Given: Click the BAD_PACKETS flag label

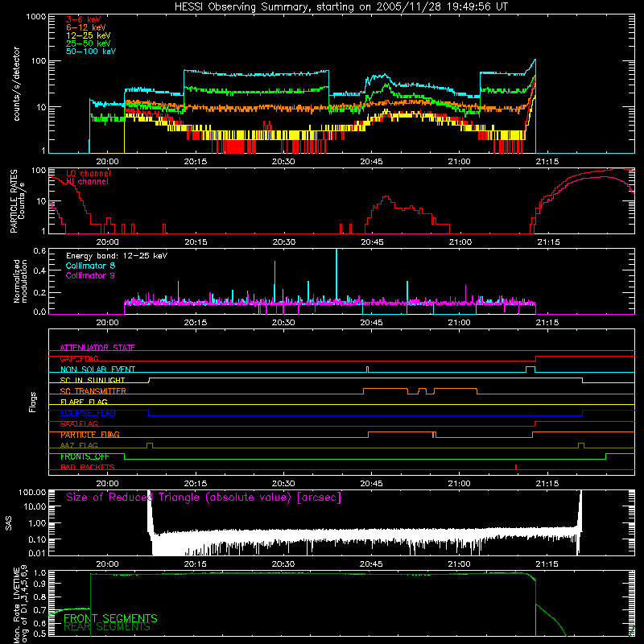Looking at the screenshot, I should tap(88, 467).
